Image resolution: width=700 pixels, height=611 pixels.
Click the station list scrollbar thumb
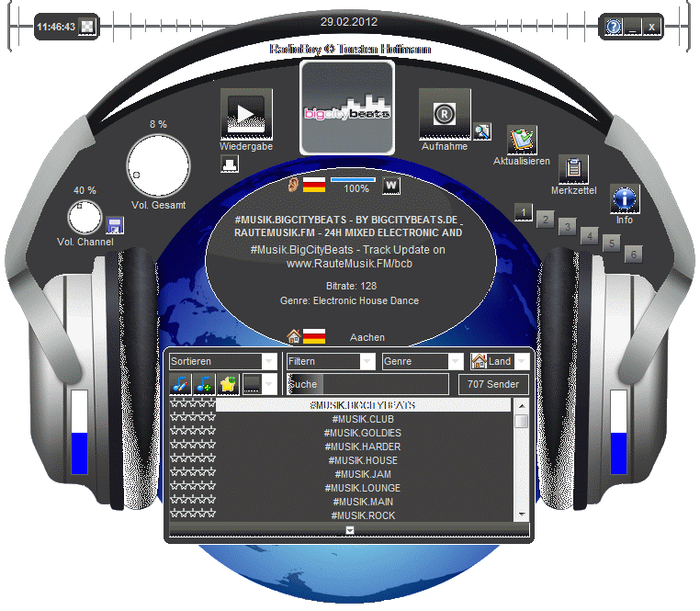pos(522,421)
